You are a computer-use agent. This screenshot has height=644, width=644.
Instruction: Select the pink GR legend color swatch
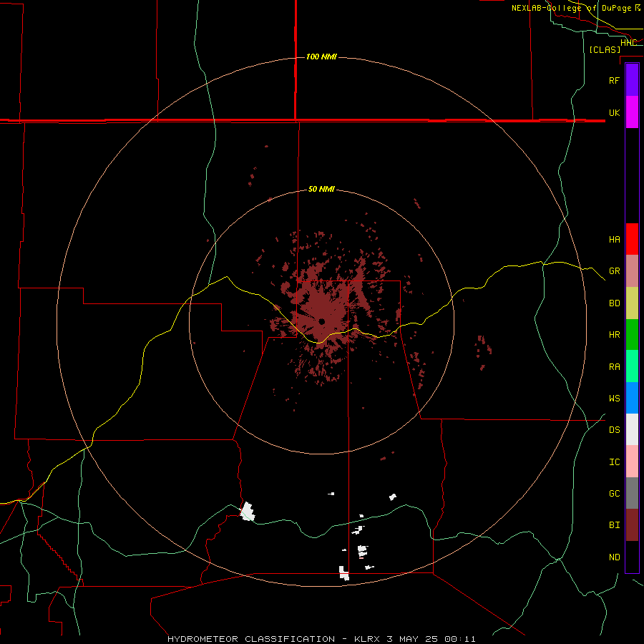pyautogui.click(x=632, y=271)
